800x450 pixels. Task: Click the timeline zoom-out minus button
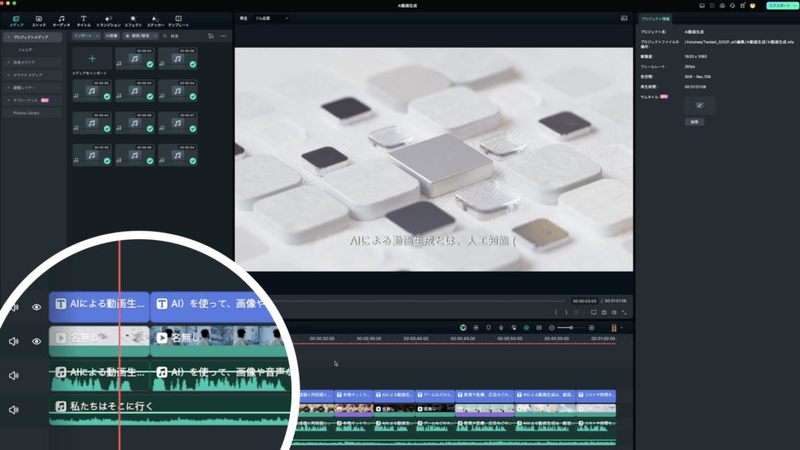pyautogui.click(x=552, y=328)
